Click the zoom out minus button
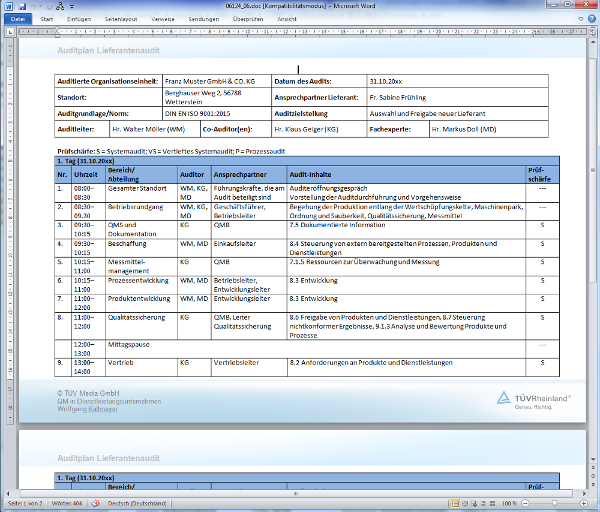 pos(526,503)
